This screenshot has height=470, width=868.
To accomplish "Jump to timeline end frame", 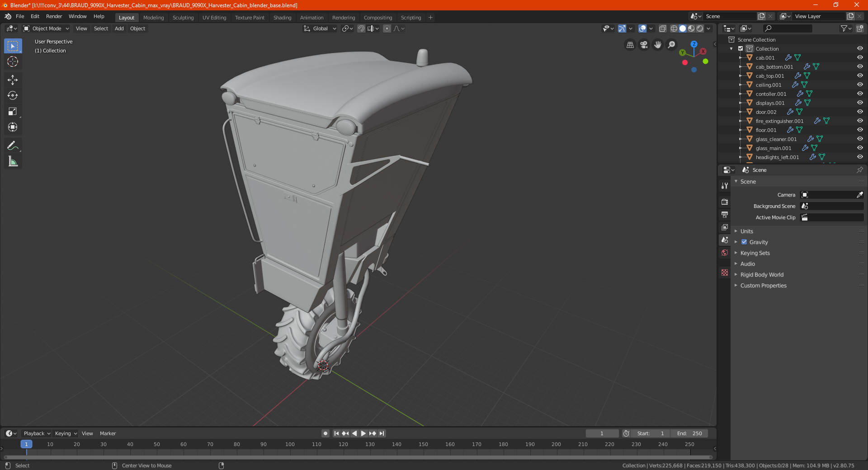I will (382, 433).
